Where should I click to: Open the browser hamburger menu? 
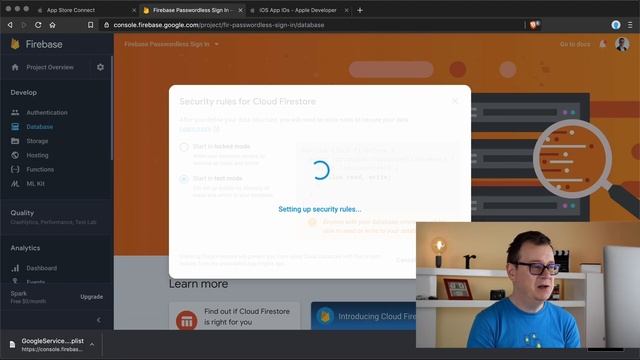630,25
